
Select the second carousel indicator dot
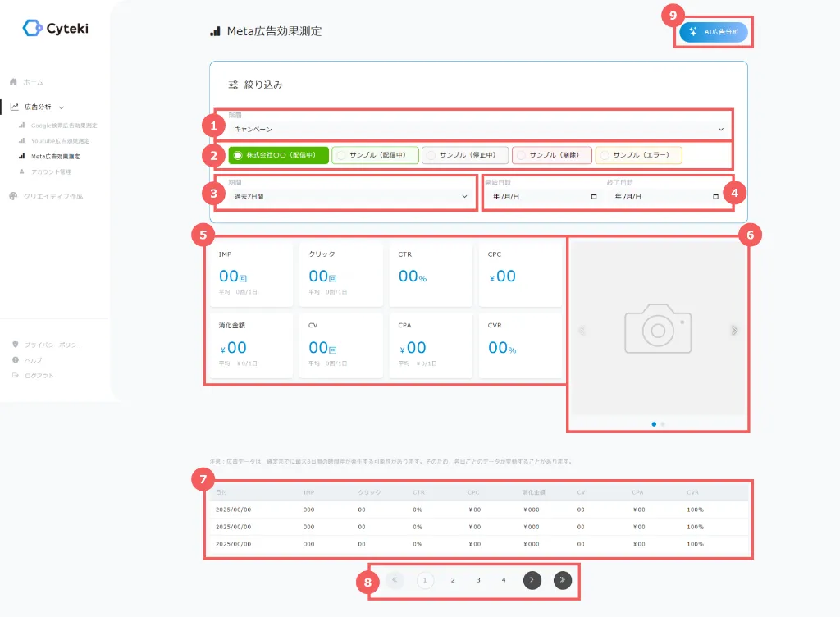pos(663,424)
